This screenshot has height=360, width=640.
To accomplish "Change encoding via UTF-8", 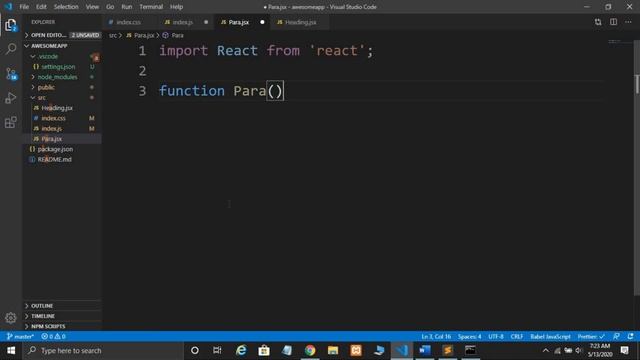I will 496,337.
